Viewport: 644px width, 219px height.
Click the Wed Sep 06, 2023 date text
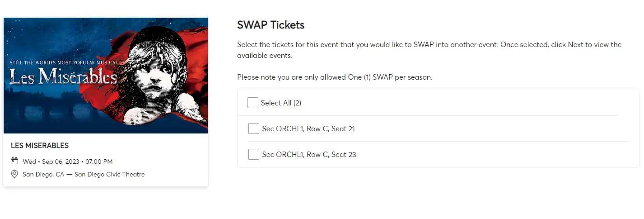pos(68,162)
